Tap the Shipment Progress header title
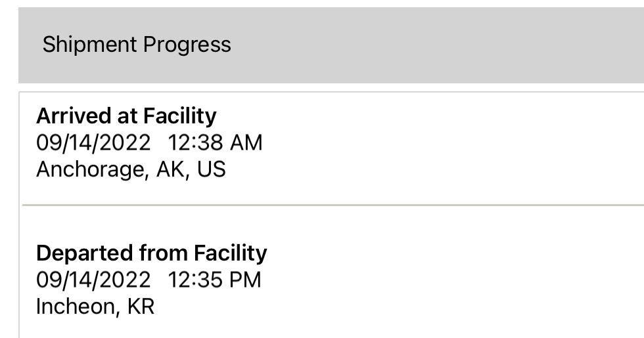The width and height of the screenshot is (644, 338). pos(137,45)
